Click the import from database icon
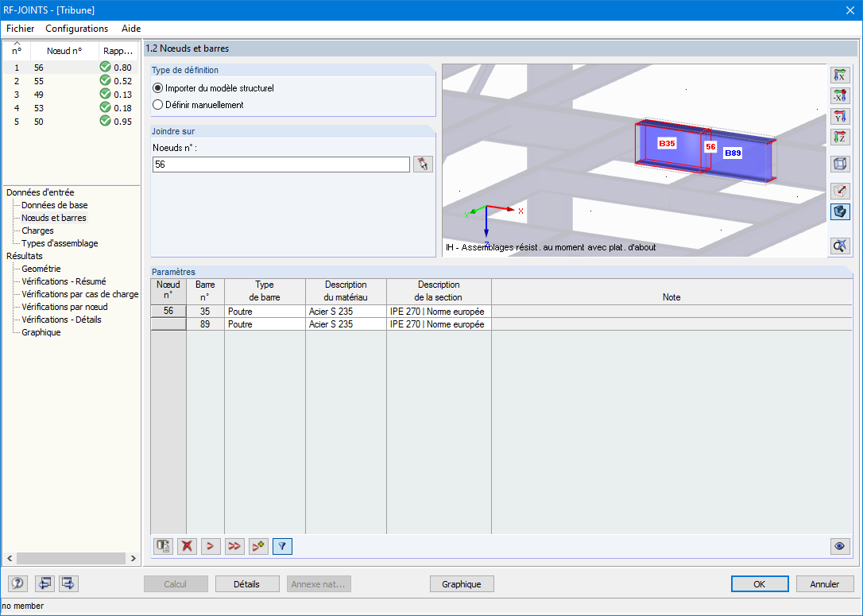 (x=164, y=546)
